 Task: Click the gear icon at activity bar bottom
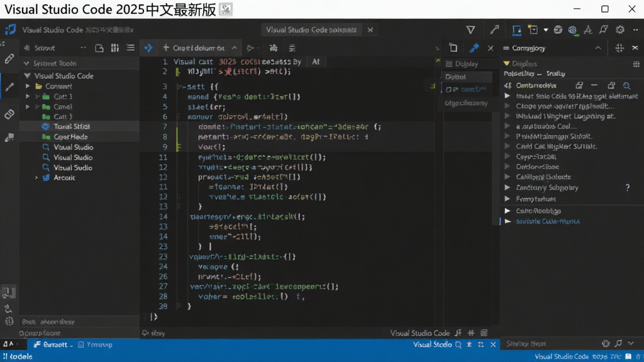(9, 321)
